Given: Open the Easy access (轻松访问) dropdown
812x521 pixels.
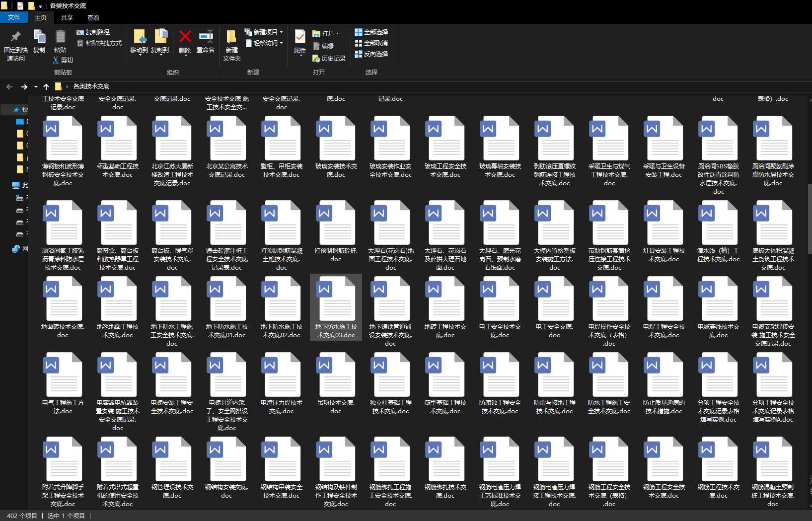Looking at the screenshot, I should click(264, 43).
